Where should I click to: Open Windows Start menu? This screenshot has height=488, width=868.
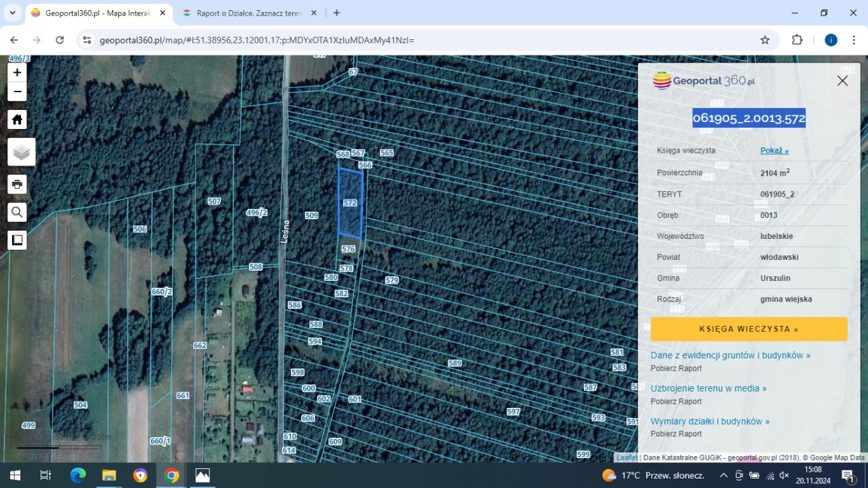point(15,475)
